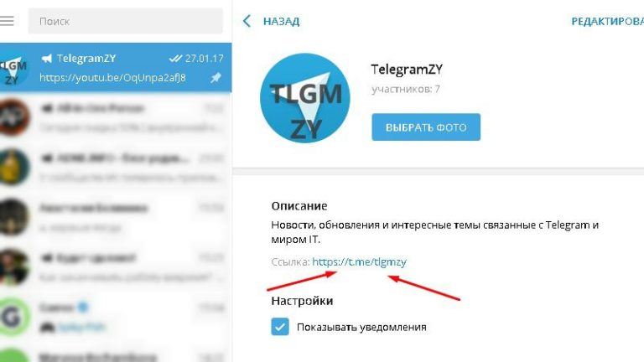This screenshot has height=362, width=644.
Task: Toggle the Показывать уведомления checkbox
Action: click(280, 327)
